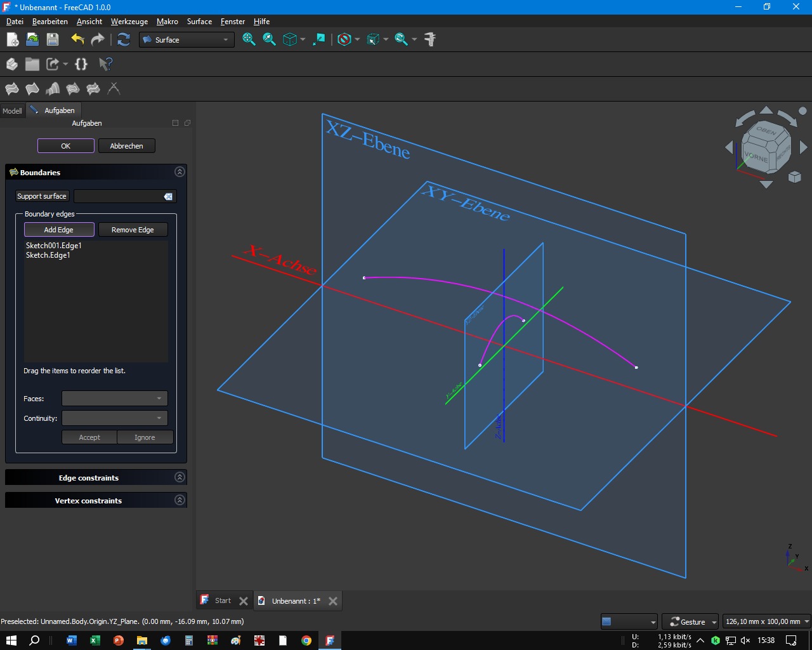Open a file using the toolbar icon

[32, 39]
